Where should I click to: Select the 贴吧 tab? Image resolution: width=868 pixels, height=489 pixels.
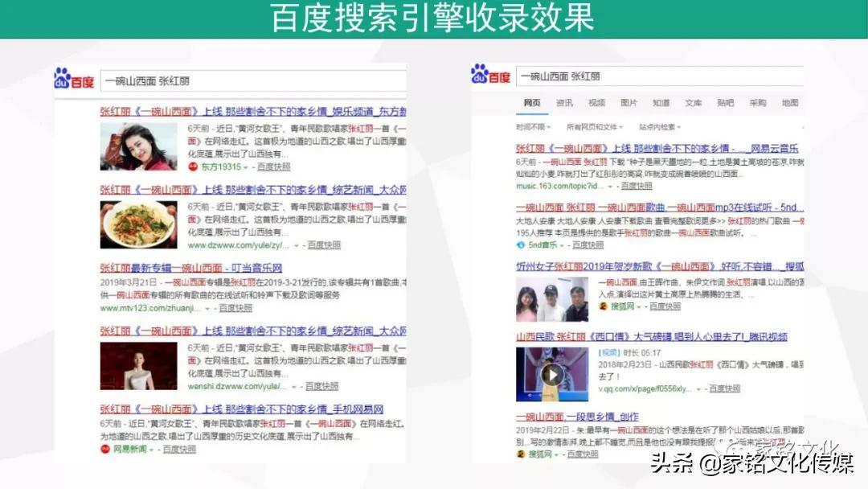pyautogui.click(x=726, y=102)
